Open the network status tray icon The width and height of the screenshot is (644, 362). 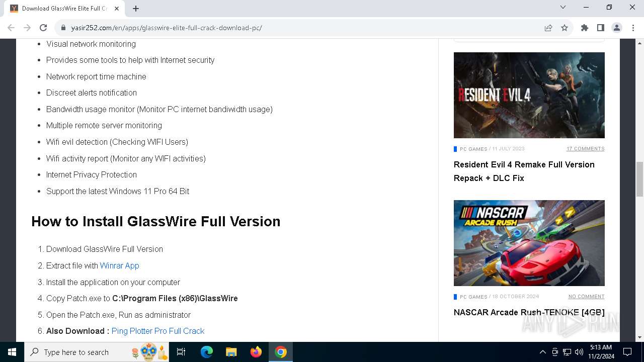(x=567, y=352)
